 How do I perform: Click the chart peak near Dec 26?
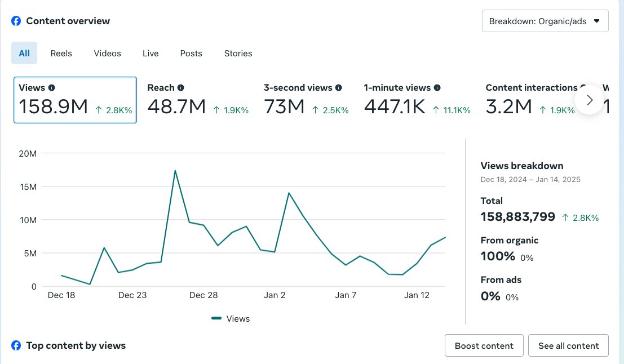[x=175, y=171]
